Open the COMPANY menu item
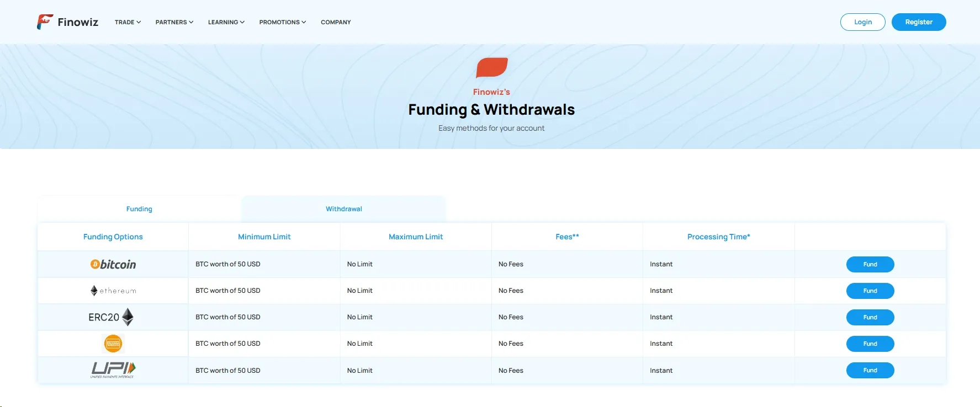Screen dimensions: 980x407 coord(336,22)
